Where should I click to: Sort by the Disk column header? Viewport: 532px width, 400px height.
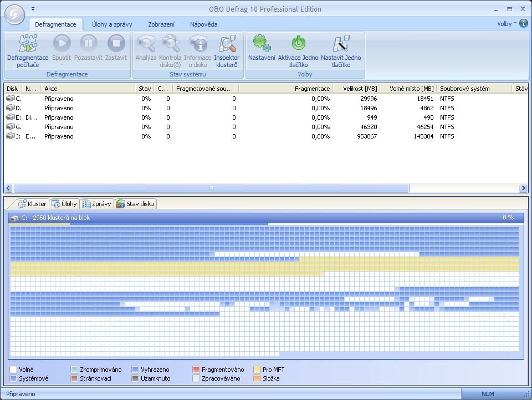coord(13,89)
